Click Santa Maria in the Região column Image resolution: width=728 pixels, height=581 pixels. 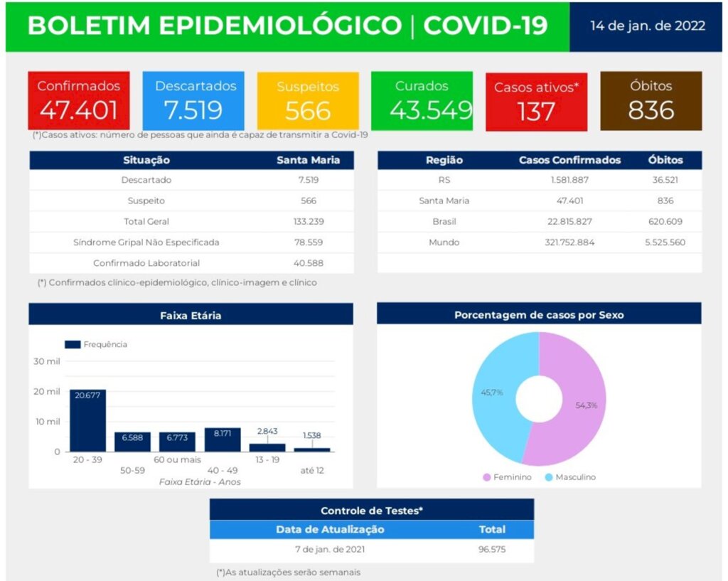coord(444,201)
